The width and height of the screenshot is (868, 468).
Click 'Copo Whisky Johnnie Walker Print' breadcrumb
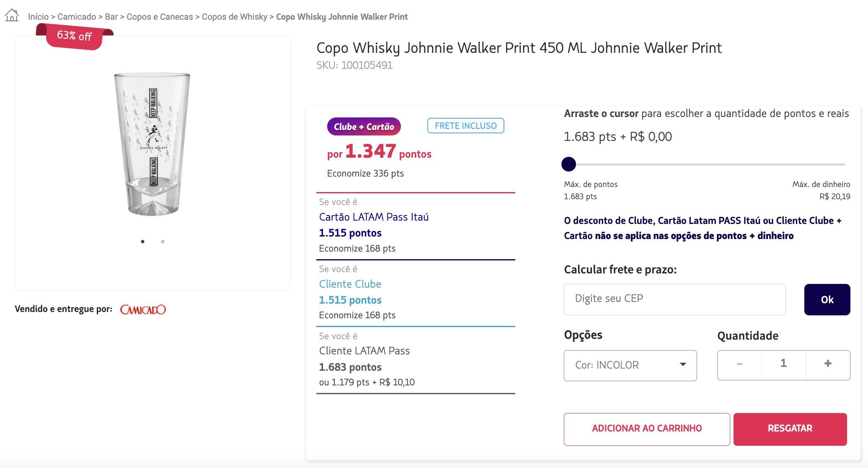[x=342, y=17]
